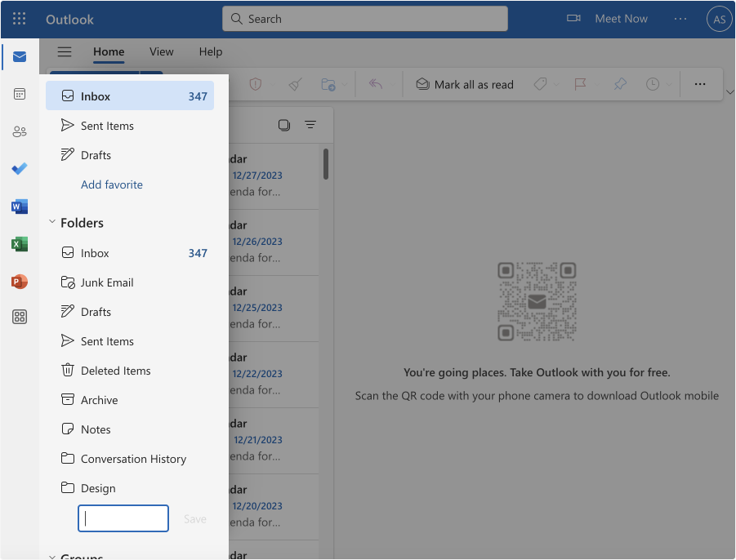Open the Calendar app icon
736x560 pixels.
pos(19,94)
